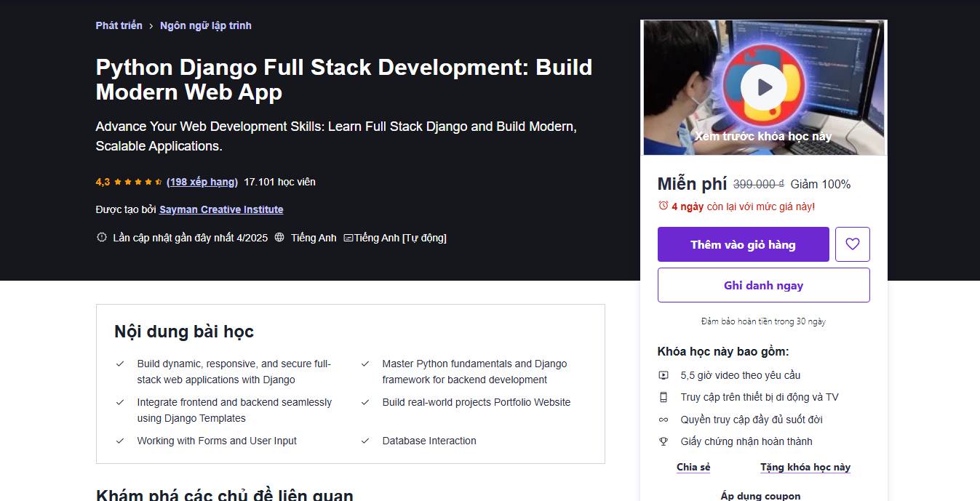
Task: Click Quyền truy cập đầy đủ suốt đời text
Action: 752,420
